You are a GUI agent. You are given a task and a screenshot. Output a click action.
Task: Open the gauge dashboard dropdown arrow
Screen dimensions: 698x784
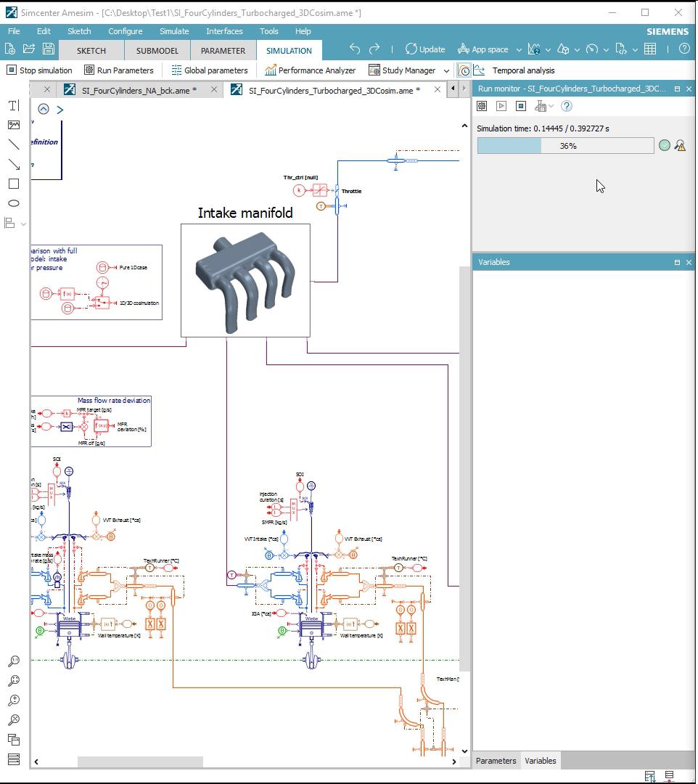pos(606,49)
